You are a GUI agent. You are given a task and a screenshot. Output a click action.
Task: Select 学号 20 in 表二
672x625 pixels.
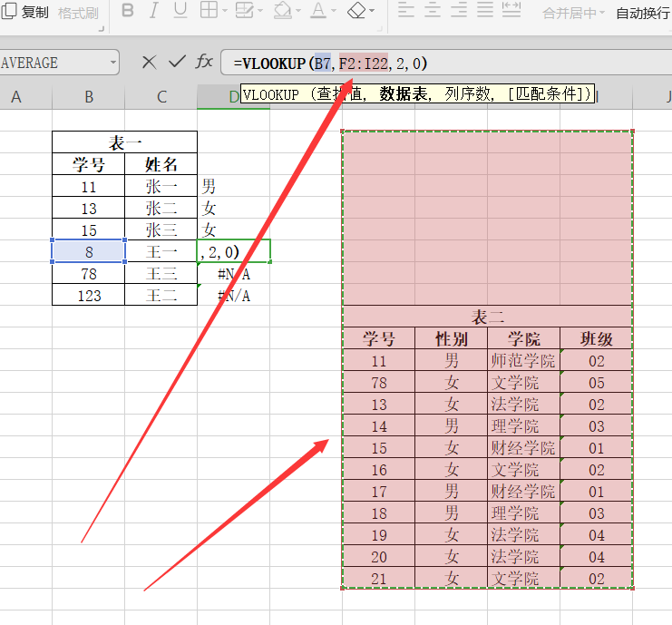coord(379,556)
